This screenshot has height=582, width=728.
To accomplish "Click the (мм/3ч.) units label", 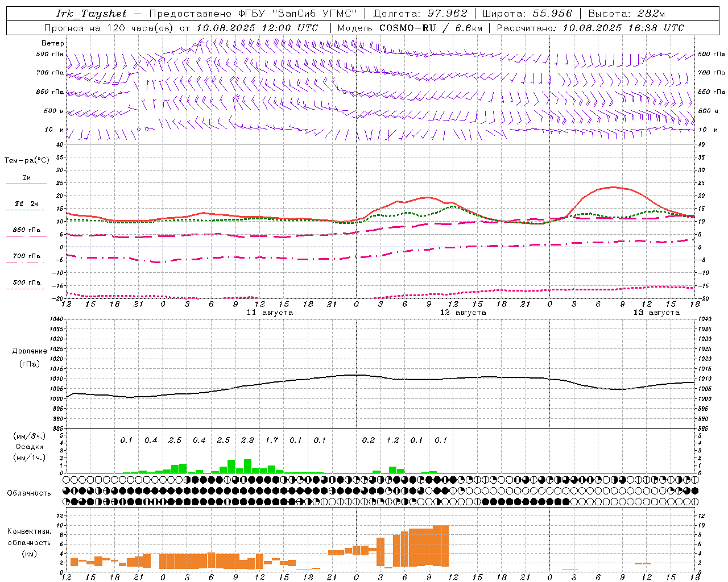I will 30,436.
